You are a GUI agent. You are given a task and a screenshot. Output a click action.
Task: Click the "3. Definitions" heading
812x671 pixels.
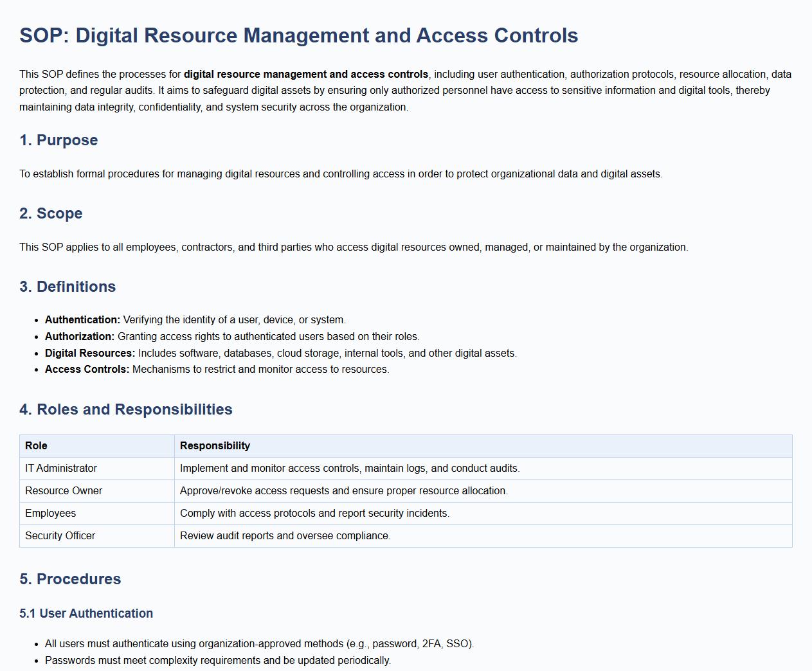(x=68, y=287)
